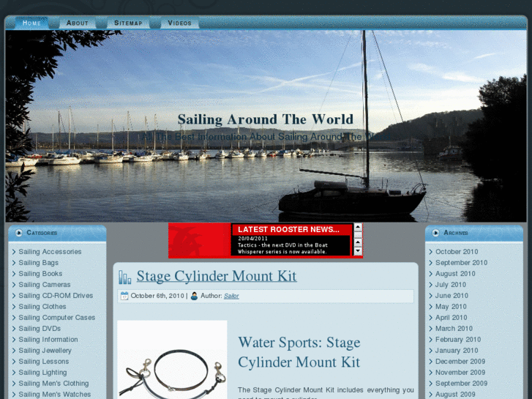532x399 pixels.
Task: Open the Home tab
Action: pos(31,23)
